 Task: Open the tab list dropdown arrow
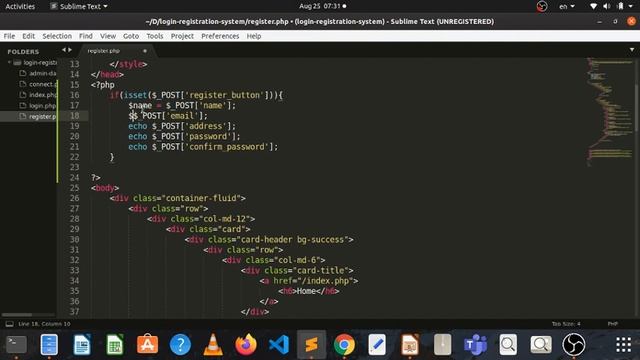pyautogui.click(x=632, y=50)
